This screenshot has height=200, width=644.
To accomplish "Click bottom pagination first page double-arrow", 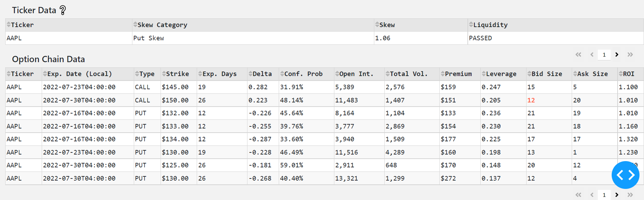I will point(578,195).
